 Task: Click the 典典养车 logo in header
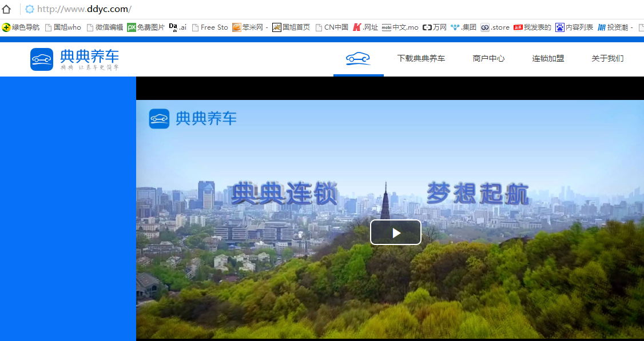pos(74,59)
